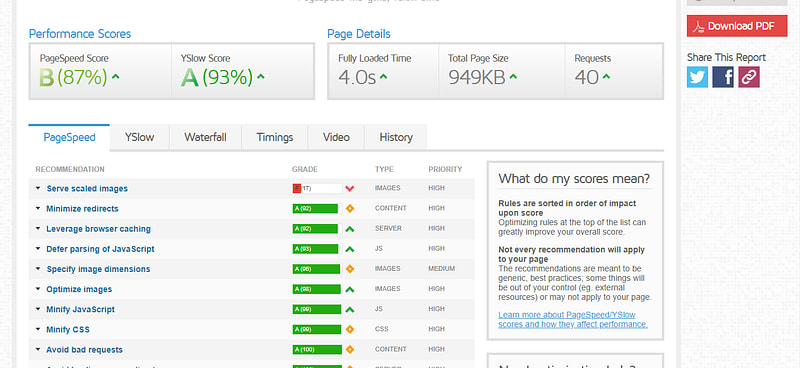The height and width of the screenshot is (368, 800).
Task: Click CSS type in Minify CSS row
Action: click(x=382, y=329)
